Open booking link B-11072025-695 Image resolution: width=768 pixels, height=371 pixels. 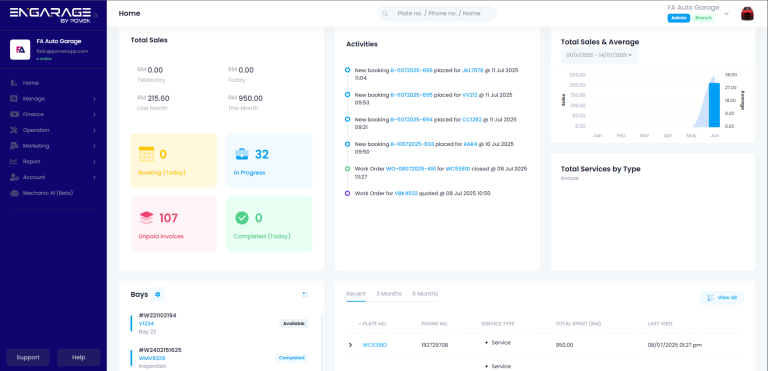(411, 95)
